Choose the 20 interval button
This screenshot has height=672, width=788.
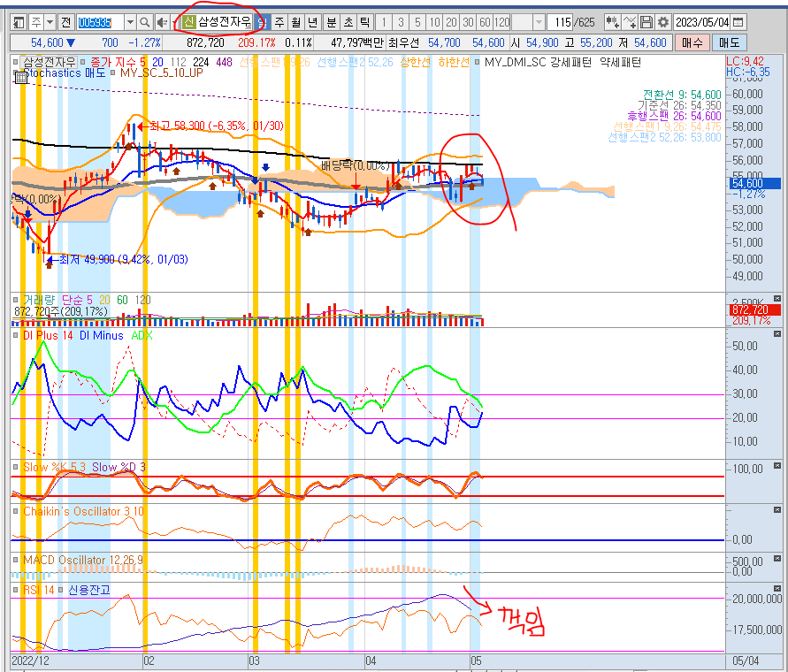(x=451, y=22)
